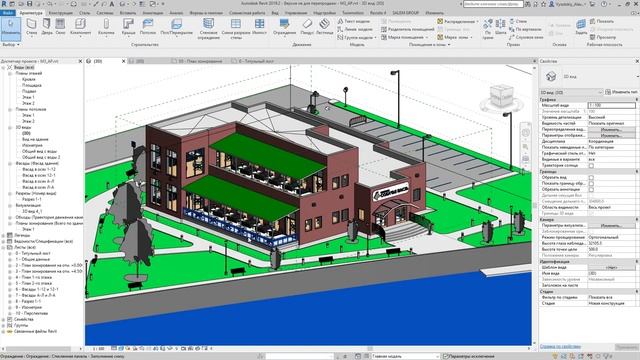The image size is (640, 360).
Task: Select the Door (Дверь) tool
Action: tap(47, 27)
